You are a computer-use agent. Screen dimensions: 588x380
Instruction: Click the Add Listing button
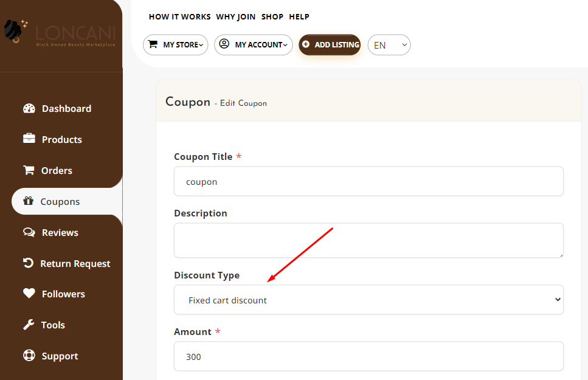coord(330,44)
